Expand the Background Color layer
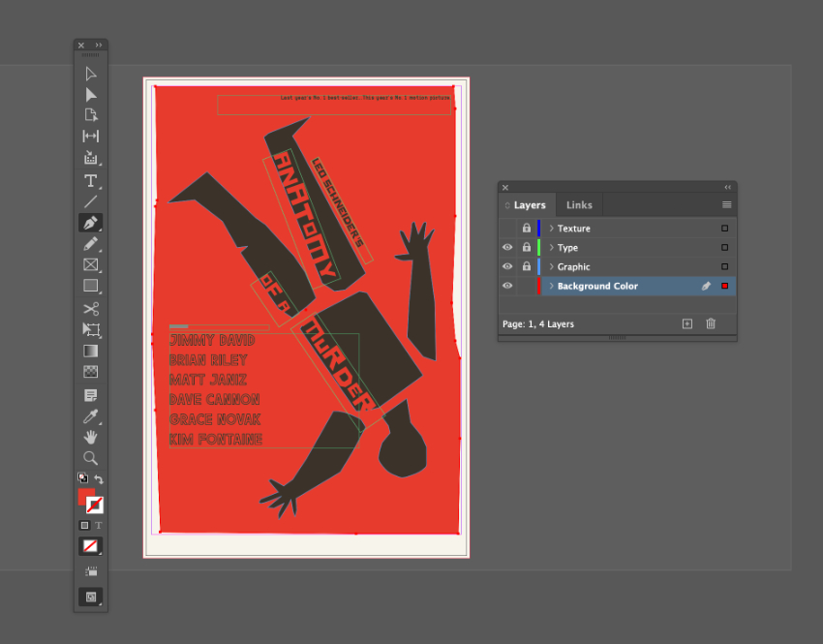 point(551,286)
